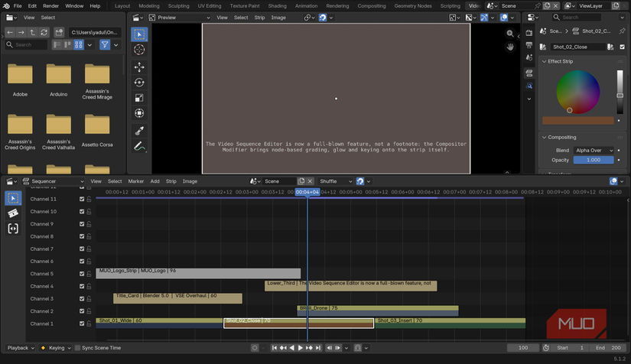Open the Shuffle overlap mode dropdown

click(336, 181)
